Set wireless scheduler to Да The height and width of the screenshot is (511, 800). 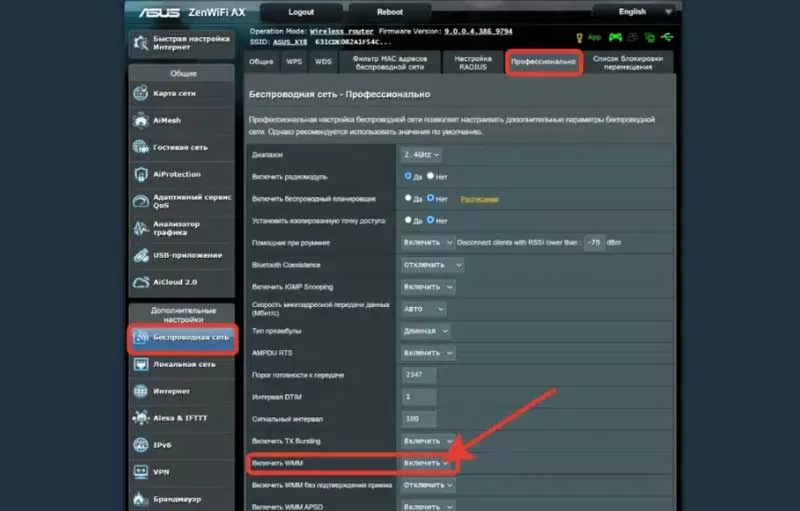coord(408,198)
